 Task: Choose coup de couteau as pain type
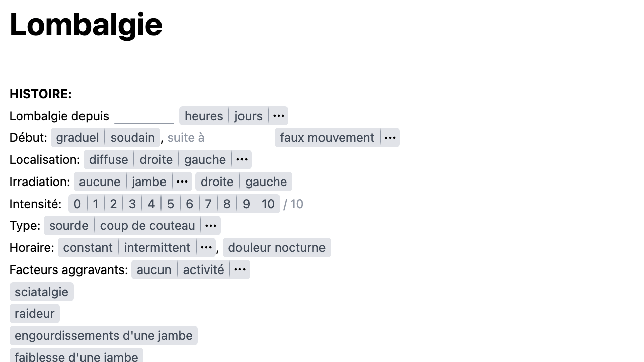[x=147, y=225]
